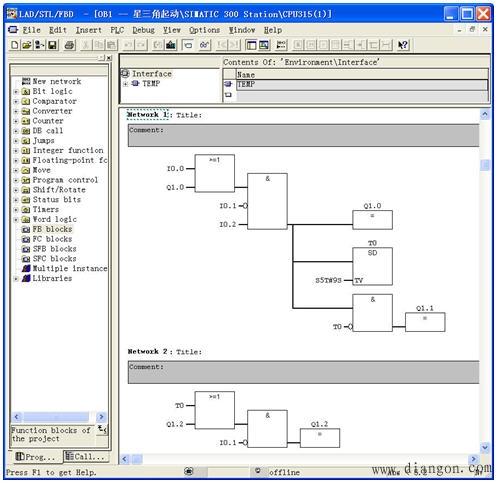Image resolution: width=497 pixels, height=482 pixels.
Task: Click the Save diskette icon
Action: tap(52, 45)
